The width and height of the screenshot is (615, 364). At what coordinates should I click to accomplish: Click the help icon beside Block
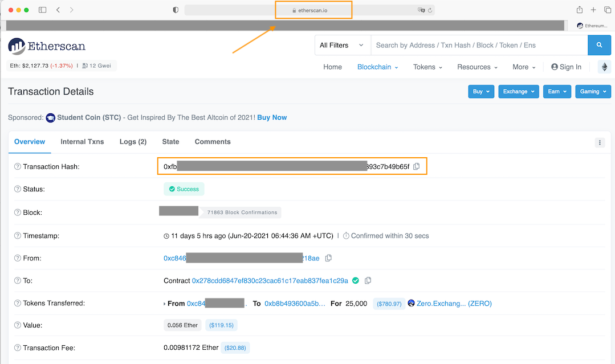(x=18, y=212)
